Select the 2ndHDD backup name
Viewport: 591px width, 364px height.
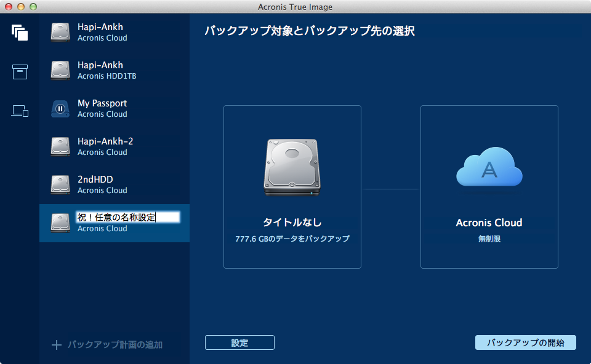coord(95,179)
